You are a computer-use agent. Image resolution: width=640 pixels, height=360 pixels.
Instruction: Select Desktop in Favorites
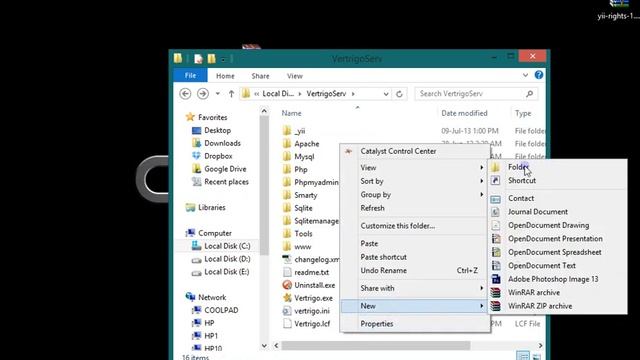point(218,130)
